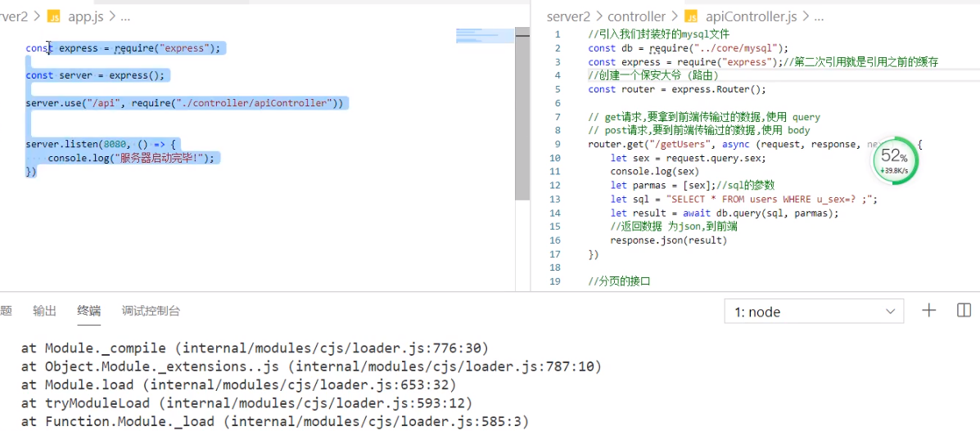Click line number 13 in apiController.js

555,200
